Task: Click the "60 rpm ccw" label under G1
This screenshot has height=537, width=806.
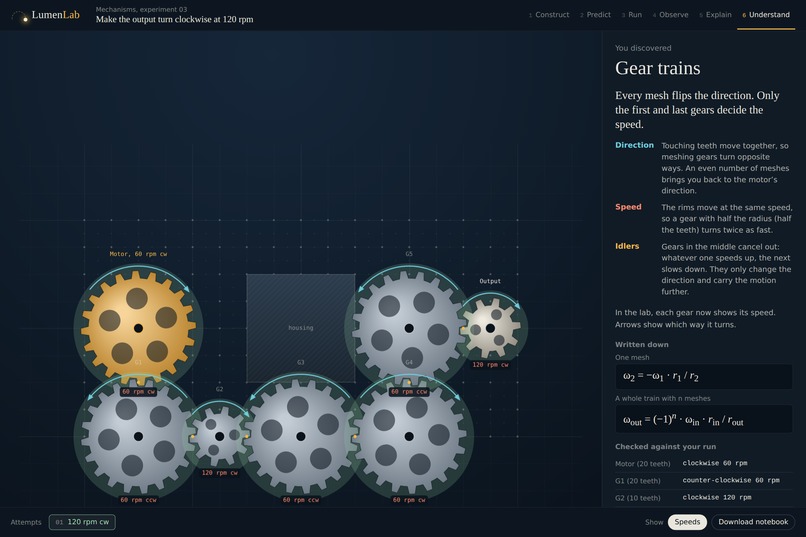Action: 138,499
